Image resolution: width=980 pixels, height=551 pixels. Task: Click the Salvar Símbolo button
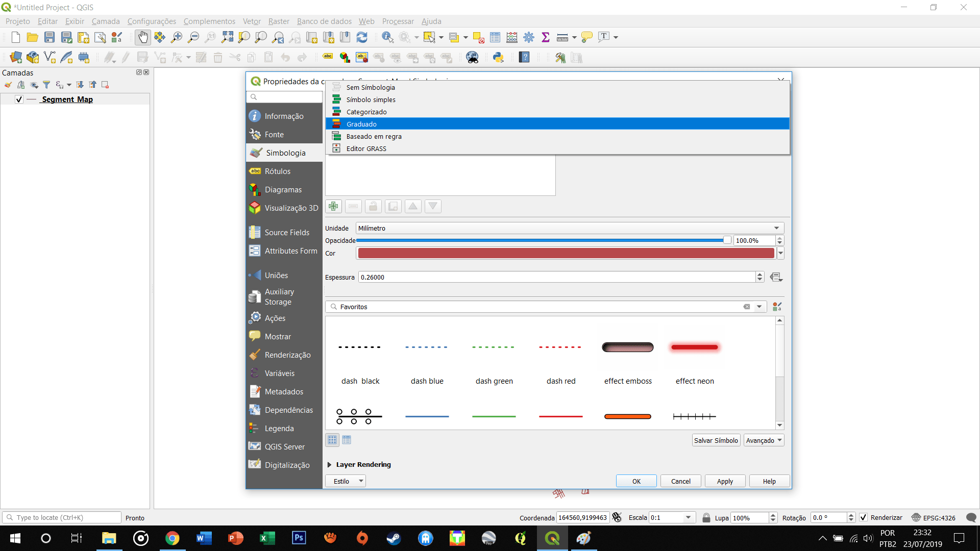[716, 440]
